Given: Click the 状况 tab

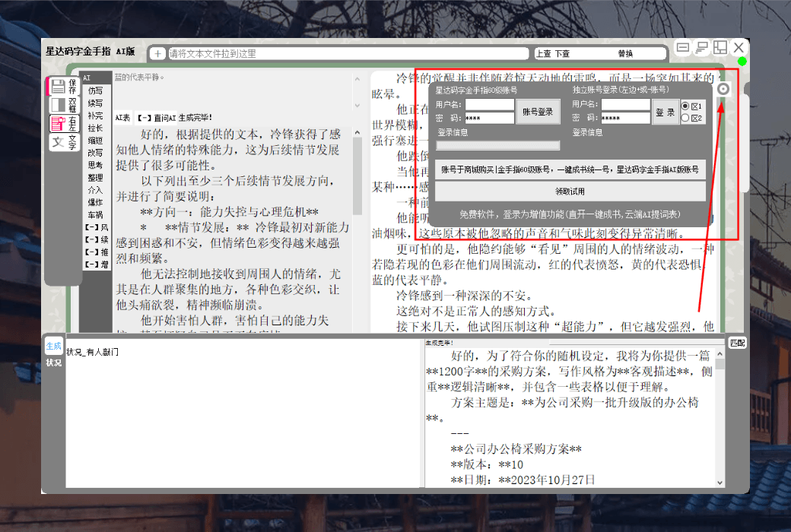Looking at the screenshot, I should coord(53,363).
